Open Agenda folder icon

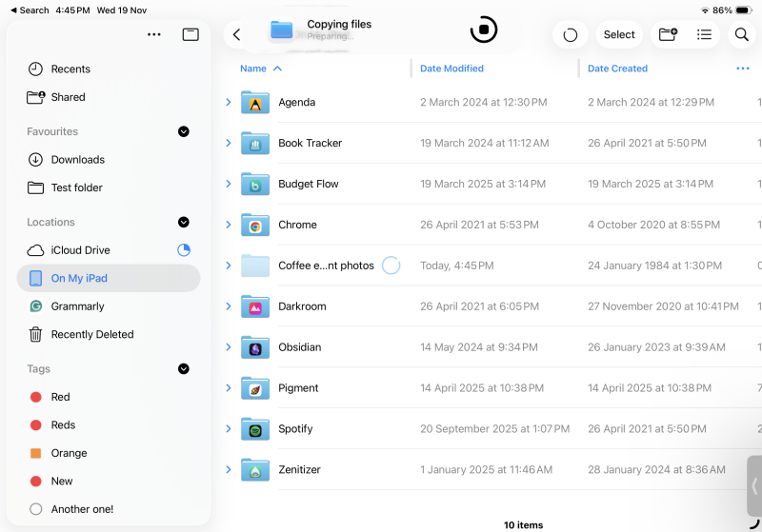click(x=255, y=103)
